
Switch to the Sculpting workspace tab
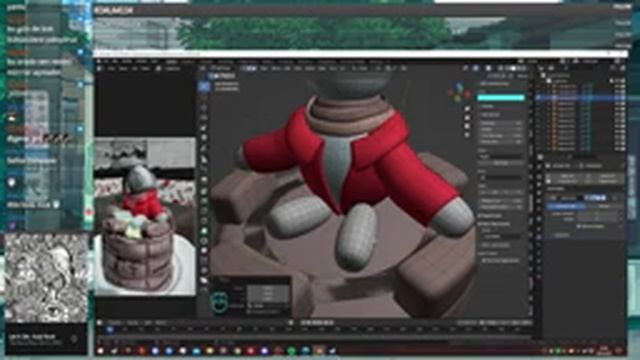coord(207,61)
